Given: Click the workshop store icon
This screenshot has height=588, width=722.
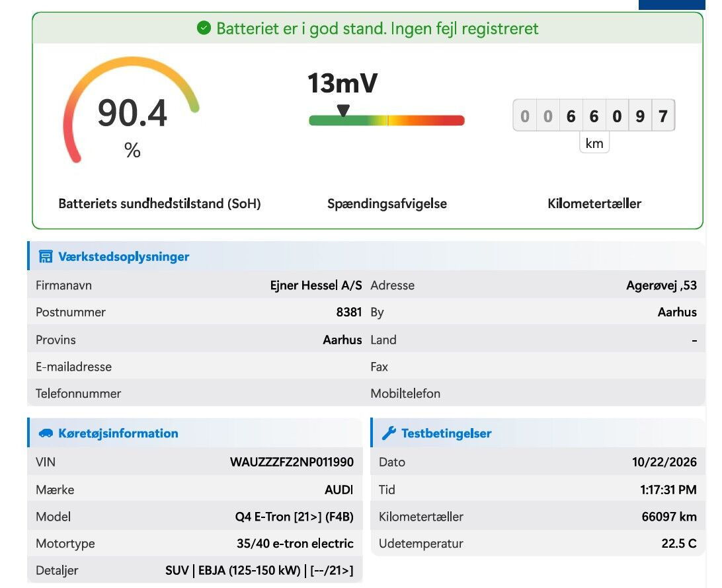Looking at the screenshot, I should click(x=46, y=256).
